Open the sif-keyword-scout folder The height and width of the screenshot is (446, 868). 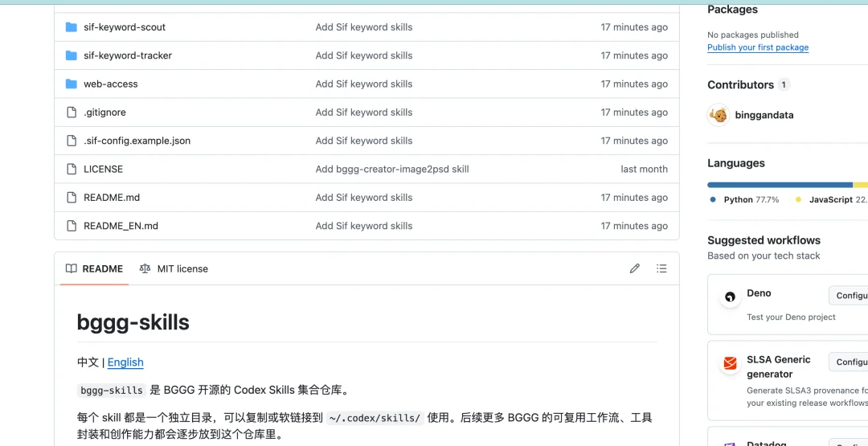pyautogui.click(x=125, y=27)
